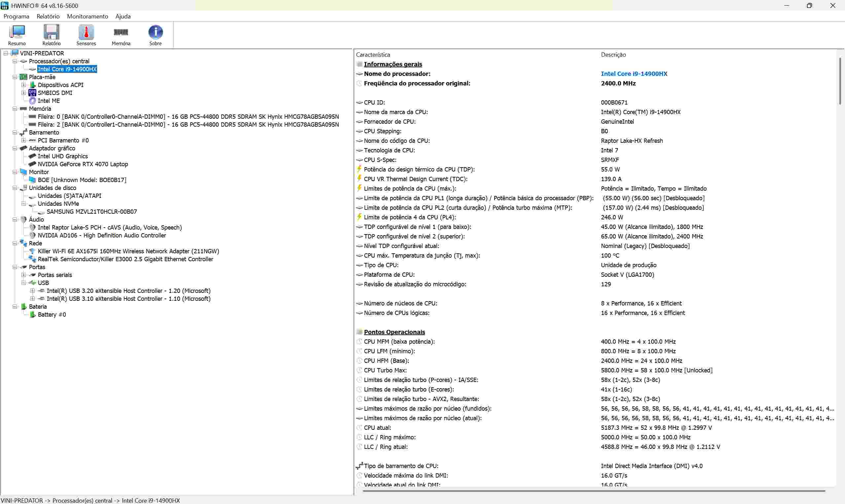Viewport: 845px width, 504px height.
Task: Click the Placa-mãe motherboard icon
Action: tap(23, 77)
